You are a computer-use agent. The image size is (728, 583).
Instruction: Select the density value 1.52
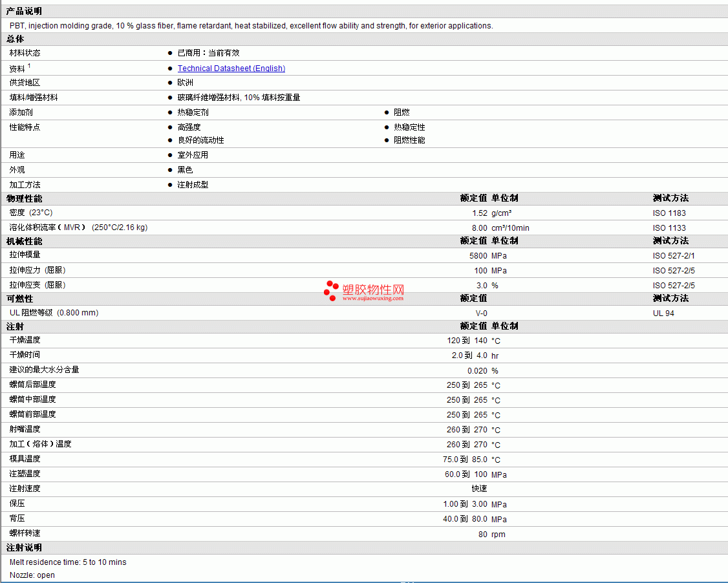point(480,213)
